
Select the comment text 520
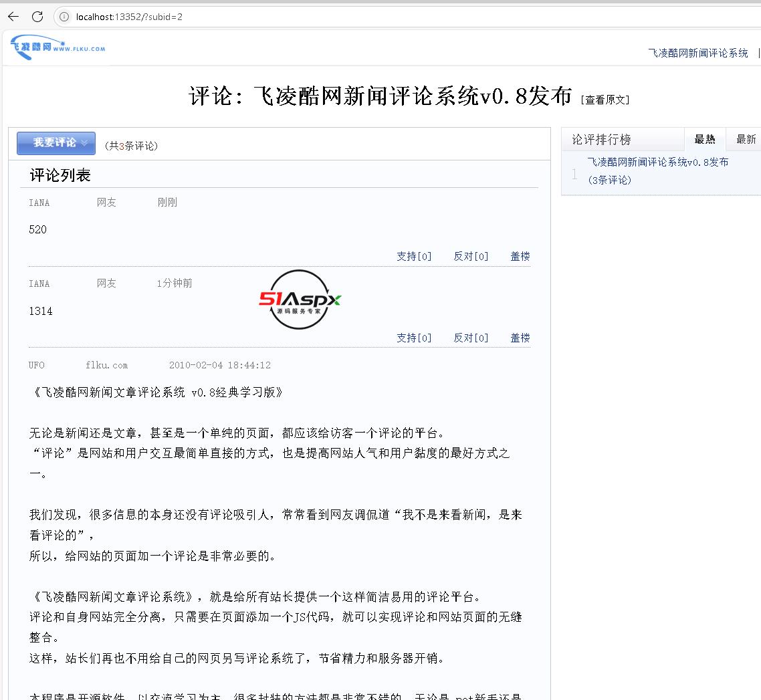click(38, 229)
